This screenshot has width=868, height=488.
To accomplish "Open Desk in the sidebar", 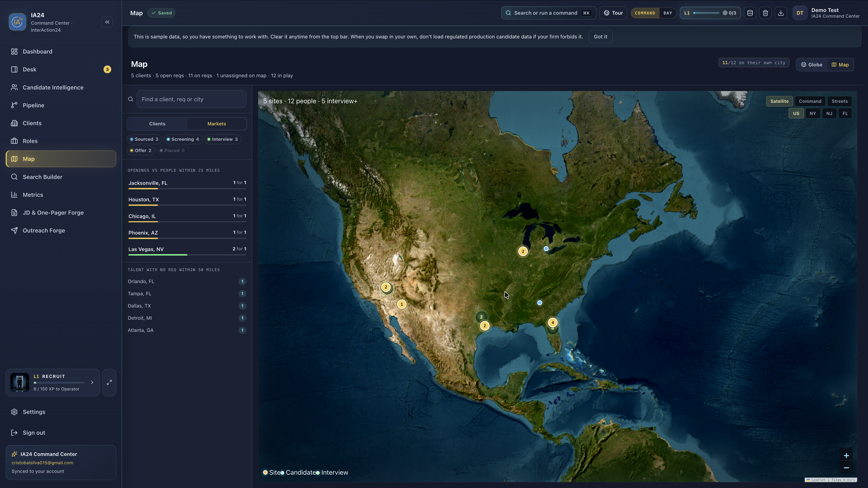I will click(x=61, y=69).
